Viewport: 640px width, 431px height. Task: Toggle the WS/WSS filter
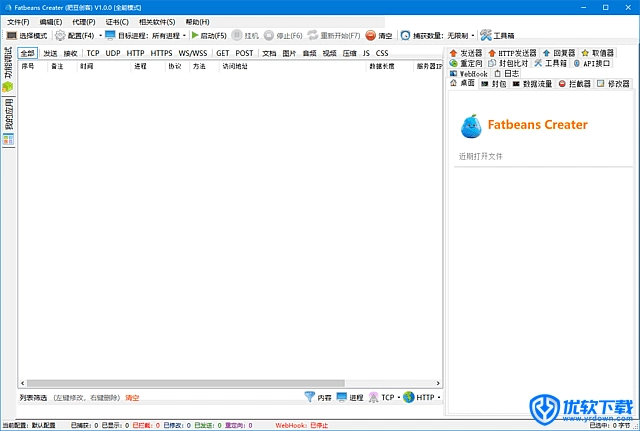pos(193,53)
